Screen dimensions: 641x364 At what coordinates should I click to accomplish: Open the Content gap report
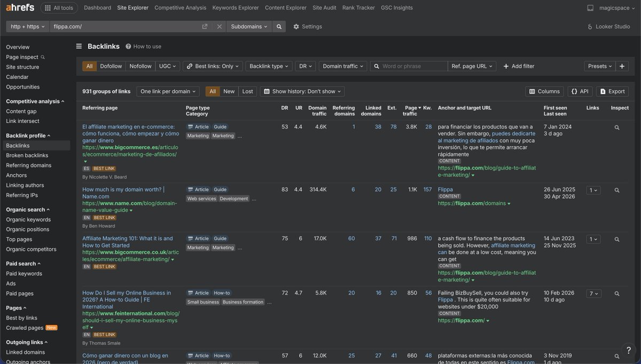click(21, 112)
